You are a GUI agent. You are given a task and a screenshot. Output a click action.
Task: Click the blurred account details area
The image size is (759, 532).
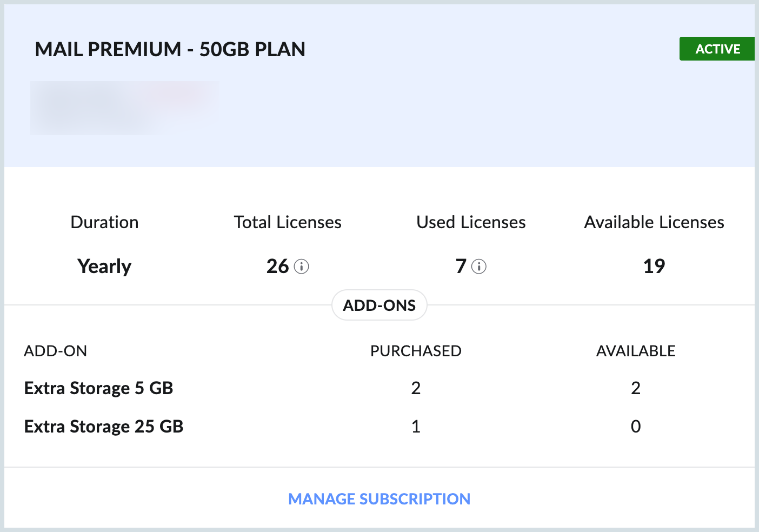[124, 108]
